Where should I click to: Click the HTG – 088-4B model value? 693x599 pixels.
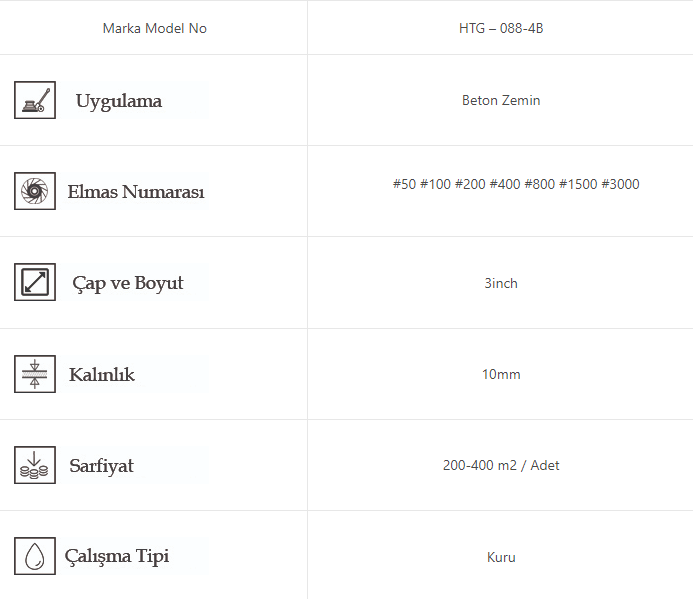(500, 28)
